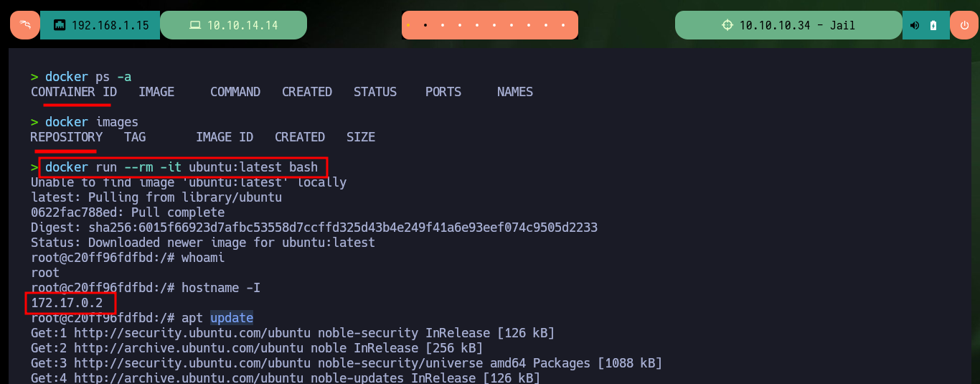Click the 192.168.1.15 local IP module
Screen dimensions: 980x384
[100, 25]
